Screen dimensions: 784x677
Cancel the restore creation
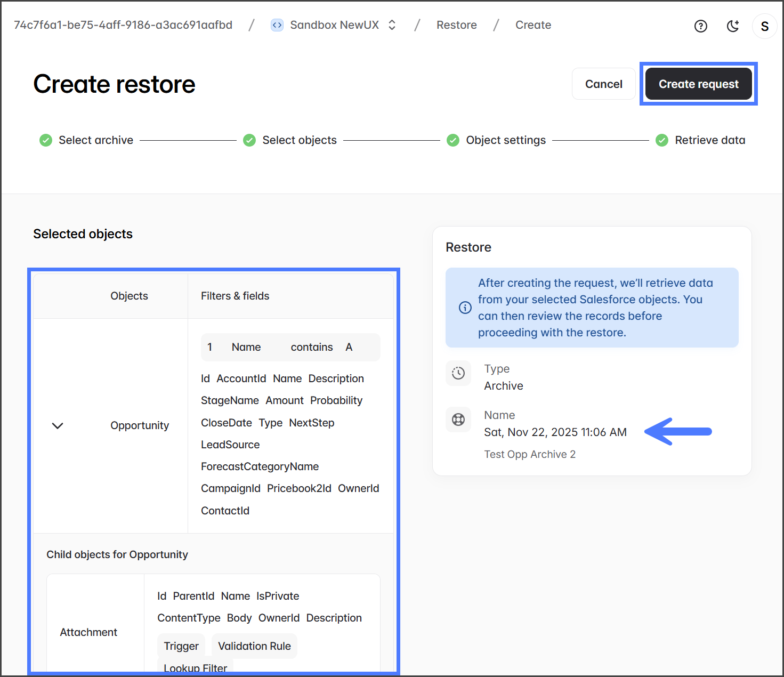[603, 84]
